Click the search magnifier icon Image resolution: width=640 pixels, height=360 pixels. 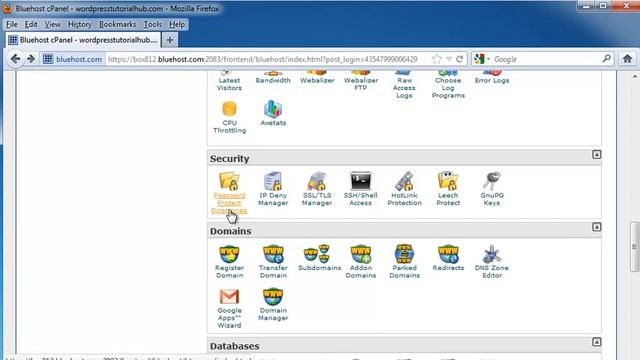(607, 59)
